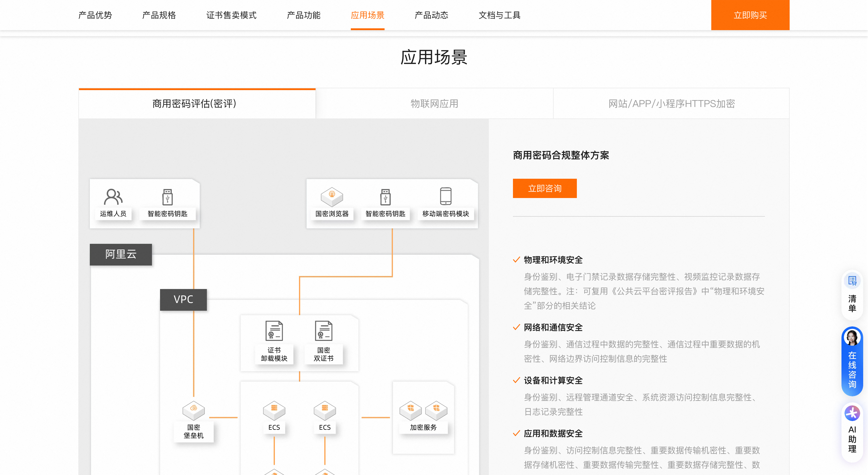Image resolution: width=868 pixels, height=475 pixels.
Task: Switch to the 物联网应用 tab
Action: [434, 104]
